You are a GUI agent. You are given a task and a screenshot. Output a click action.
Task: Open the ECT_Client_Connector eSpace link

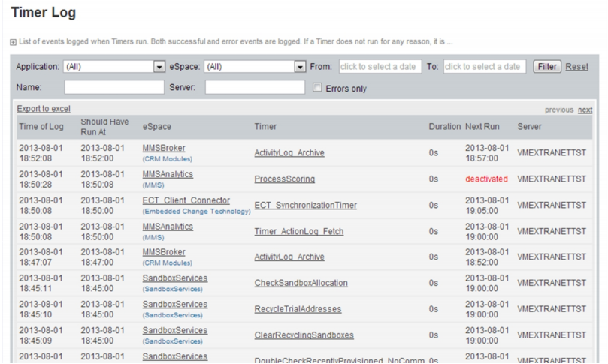pos(186,200)
